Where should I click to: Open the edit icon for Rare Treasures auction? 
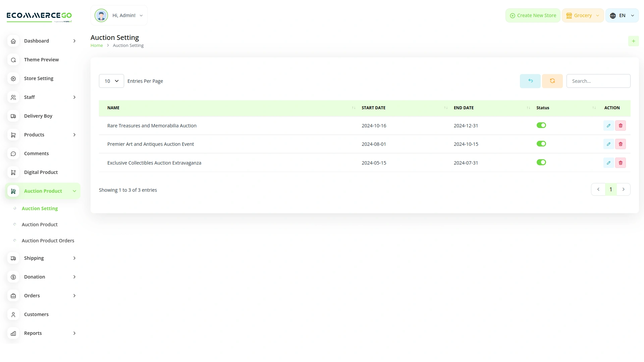608,125
